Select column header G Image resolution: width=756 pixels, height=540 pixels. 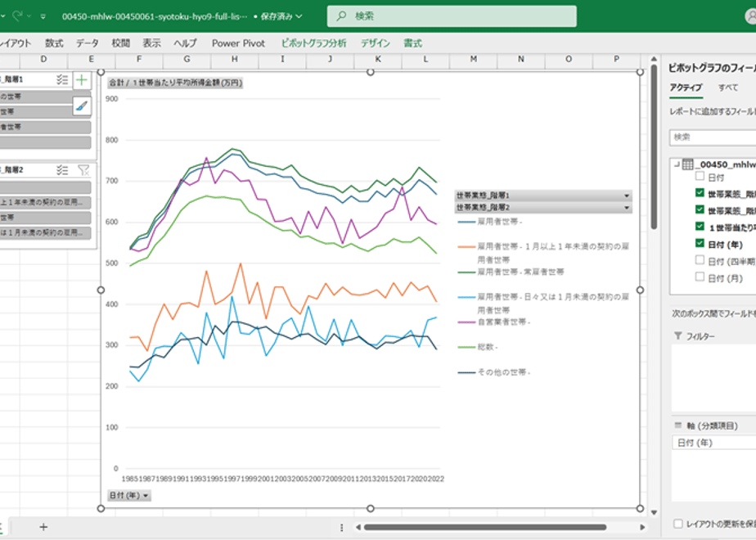(x=187, y=59)
